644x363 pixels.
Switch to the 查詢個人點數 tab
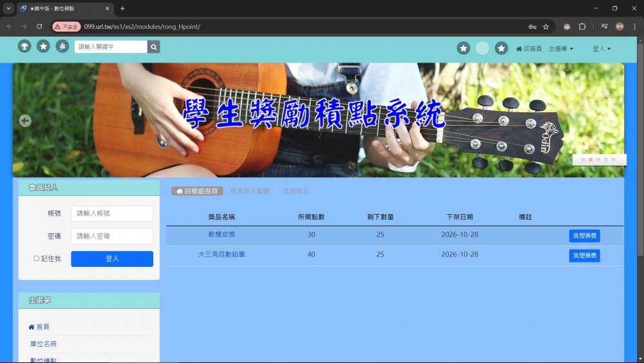(250, 191)
